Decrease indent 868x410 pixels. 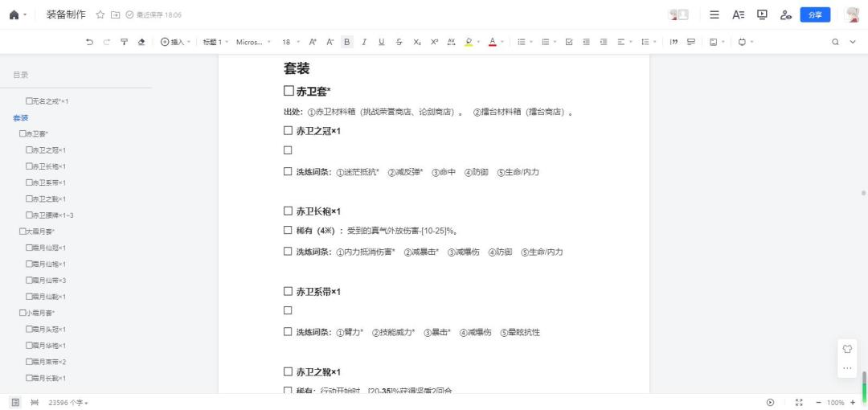click(x=586, y=42)
